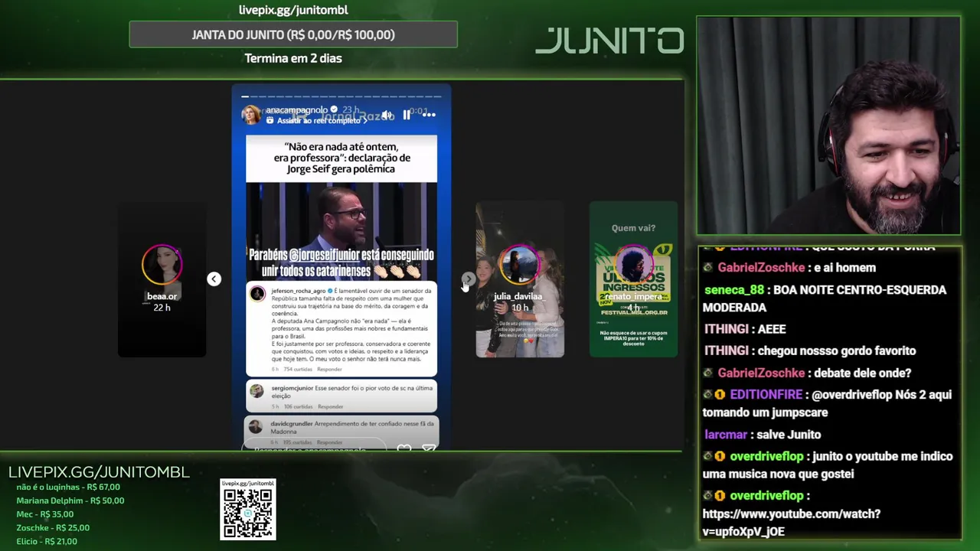Click the LivePix QR code
Image resolution: width=980 pixels, height=551 pixels.
248,510
